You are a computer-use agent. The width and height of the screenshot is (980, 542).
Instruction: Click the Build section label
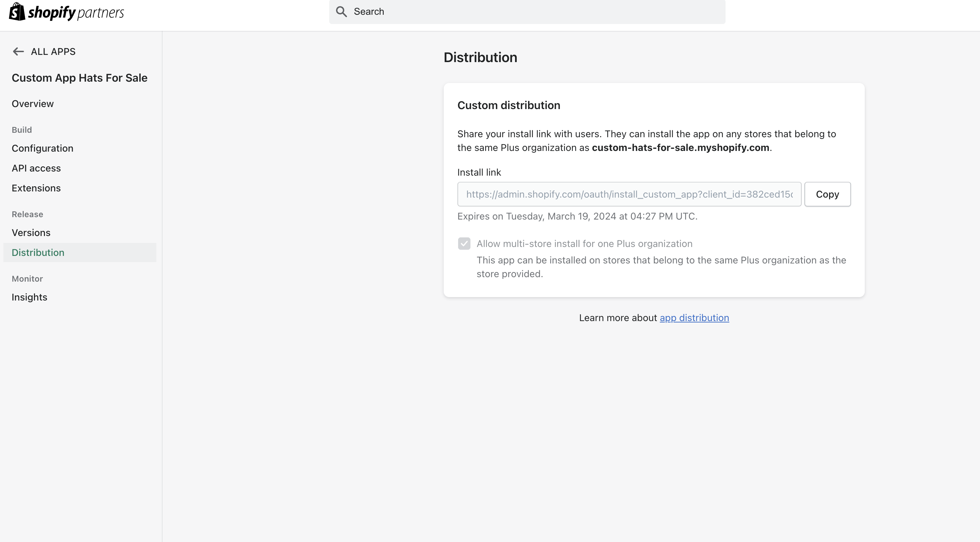tap(22, 130)
